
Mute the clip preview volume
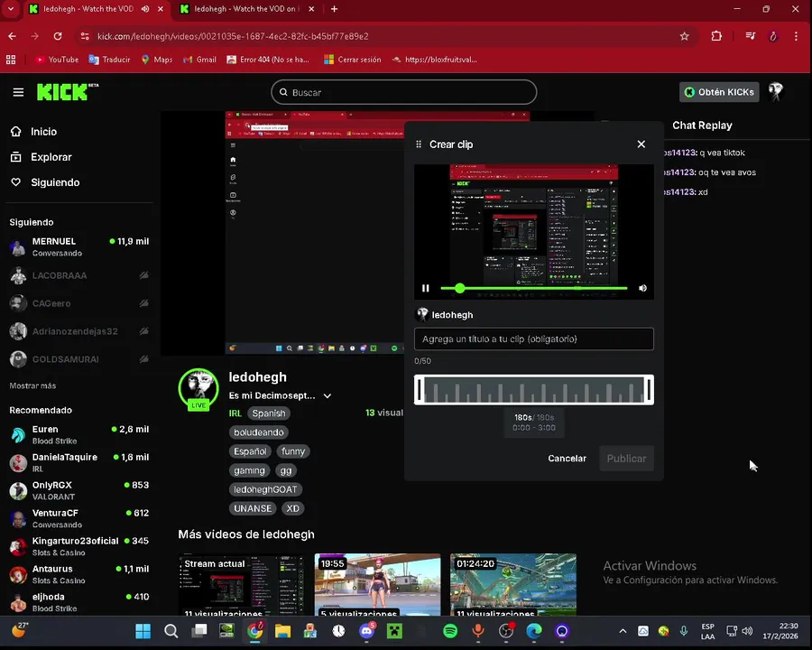pyautogui.click(x=642, y=288)
